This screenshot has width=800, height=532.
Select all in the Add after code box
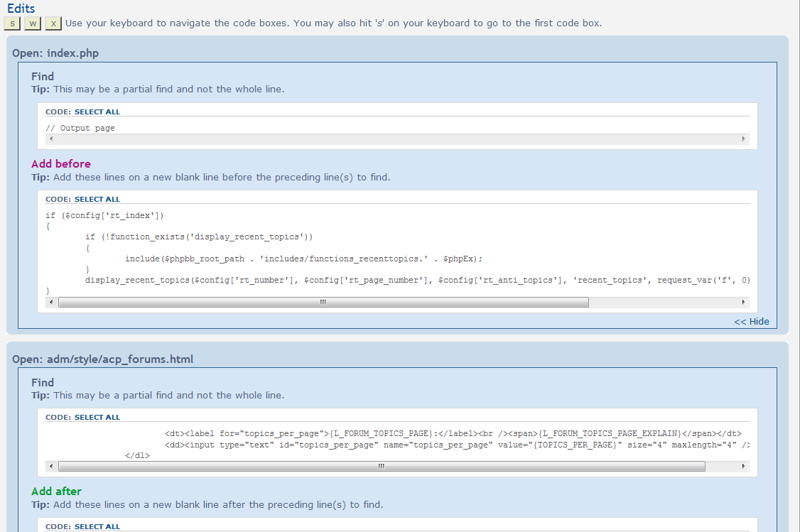pos(97,526)
